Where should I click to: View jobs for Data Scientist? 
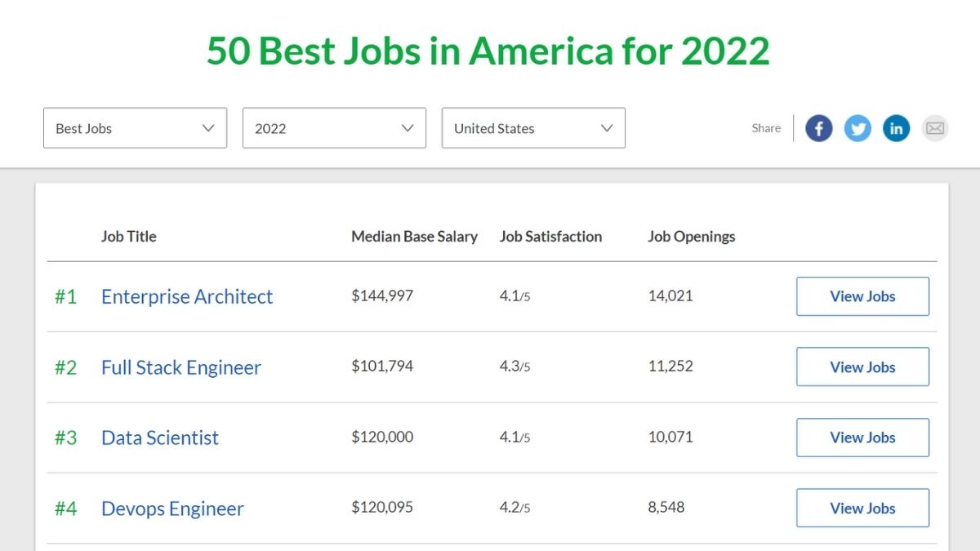click(x=862, y=438)
